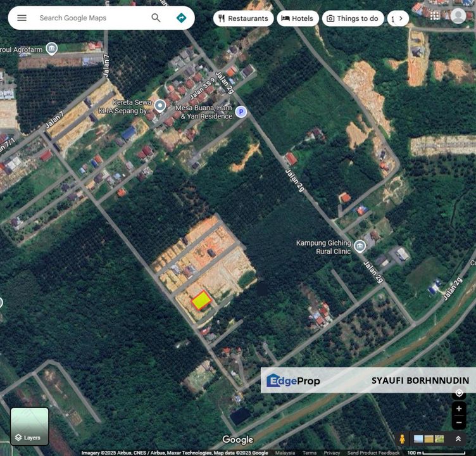Viewport: 476px width, 456px height.
Task: Select the Street View pegman
Action: [x=402, y=438]
